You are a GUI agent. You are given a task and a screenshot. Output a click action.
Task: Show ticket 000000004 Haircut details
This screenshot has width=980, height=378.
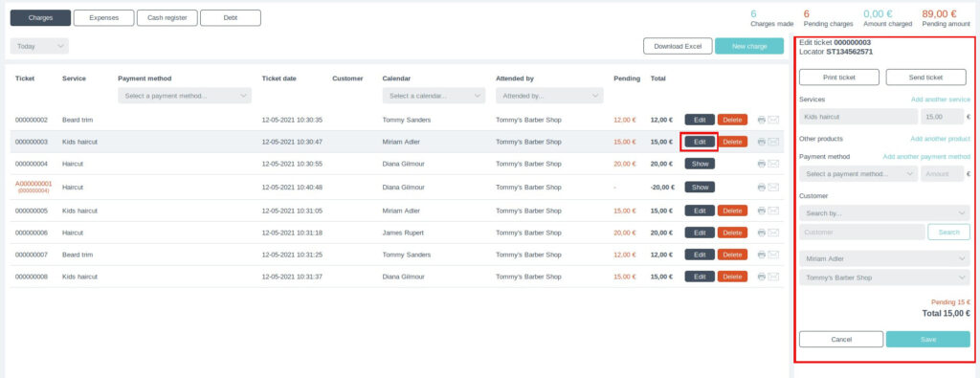(x=700, y=164)
